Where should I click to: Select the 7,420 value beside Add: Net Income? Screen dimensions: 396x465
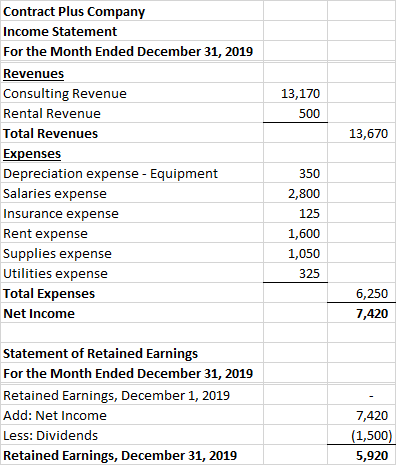click(372, 416)
